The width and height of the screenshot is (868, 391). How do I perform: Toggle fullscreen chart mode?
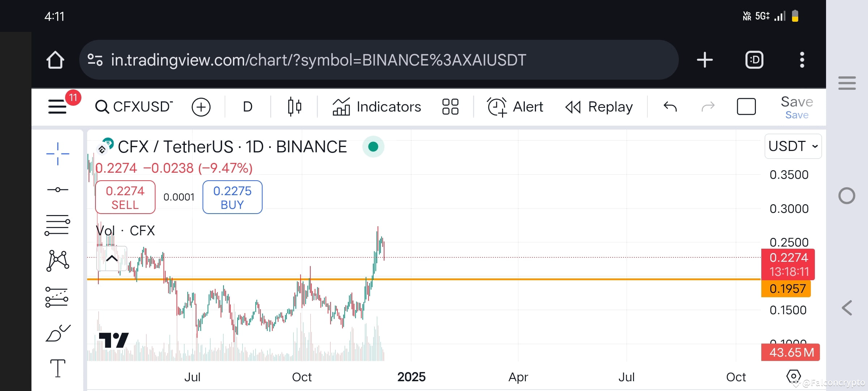746,106
